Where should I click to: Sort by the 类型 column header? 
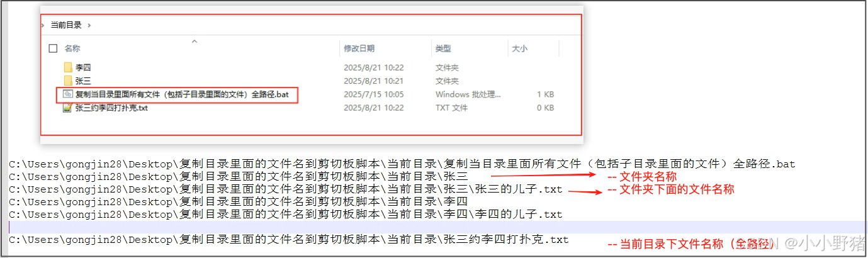[443, 48]
